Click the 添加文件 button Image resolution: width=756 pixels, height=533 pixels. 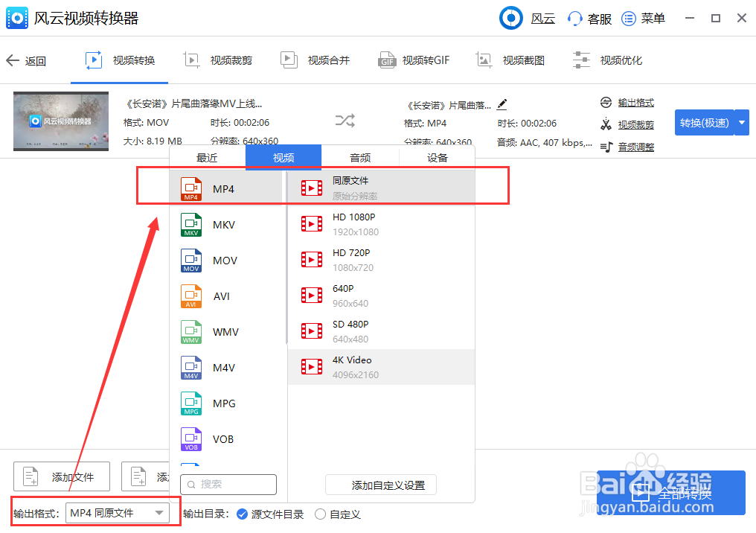click(x=62, y=476)
